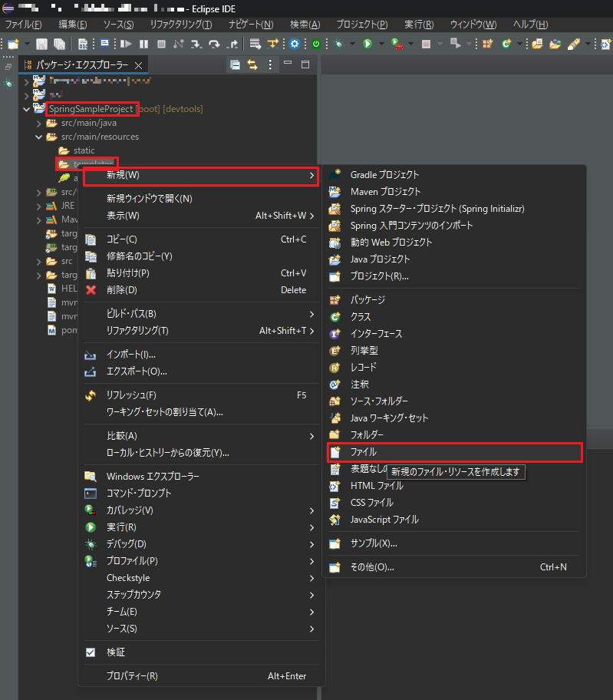Open the Package Explorer view menu dots
Screen dimensions: 613x700
tap(270, 65)
